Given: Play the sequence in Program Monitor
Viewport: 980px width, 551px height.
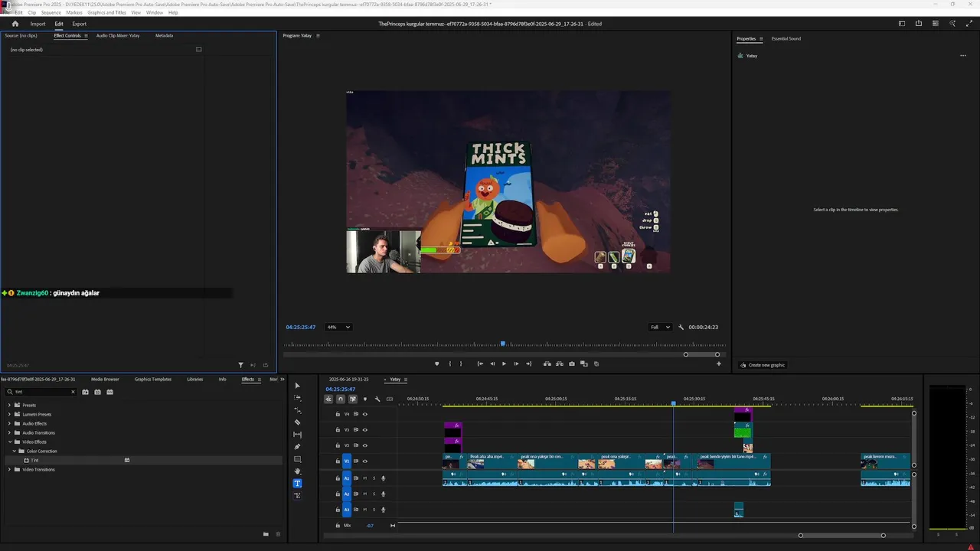Looking at the screenshot, I should (504, 364).
